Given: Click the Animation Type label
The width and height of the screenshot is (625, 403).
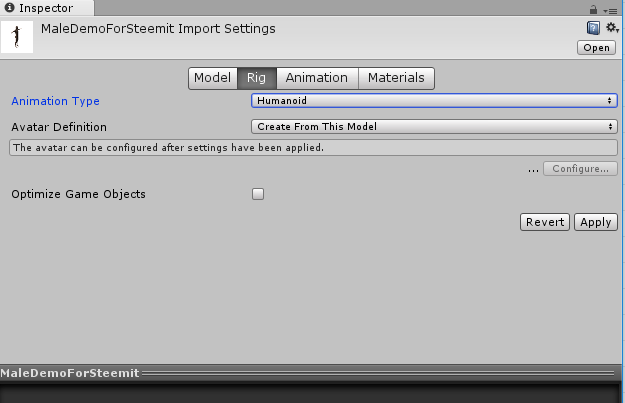Looking at the screenshot, I should [x=55, y=101].
